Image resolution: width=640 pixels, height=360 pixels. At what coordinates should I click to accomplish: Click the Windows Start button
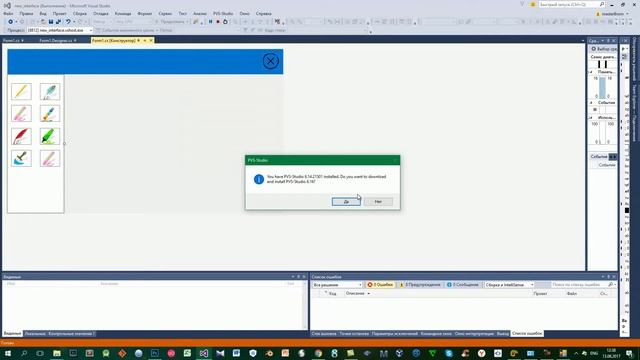point(7,353)
